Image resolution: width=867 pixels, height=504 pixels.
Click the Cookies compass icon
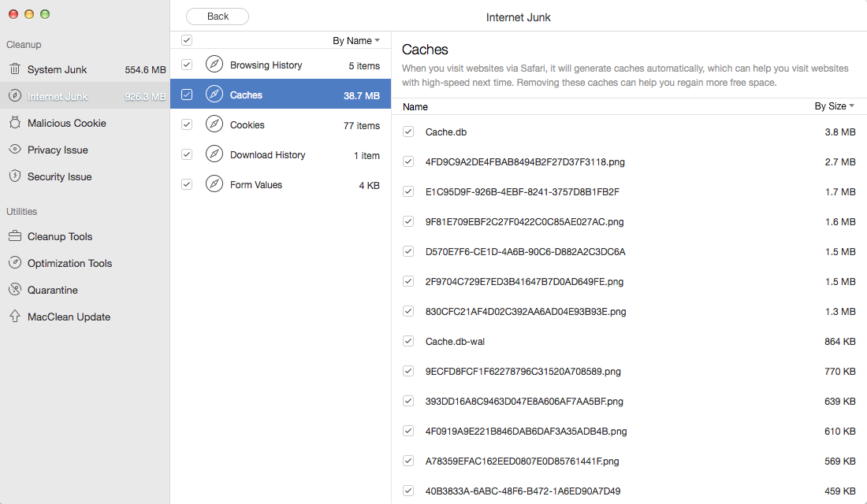(x=214, y=124)
